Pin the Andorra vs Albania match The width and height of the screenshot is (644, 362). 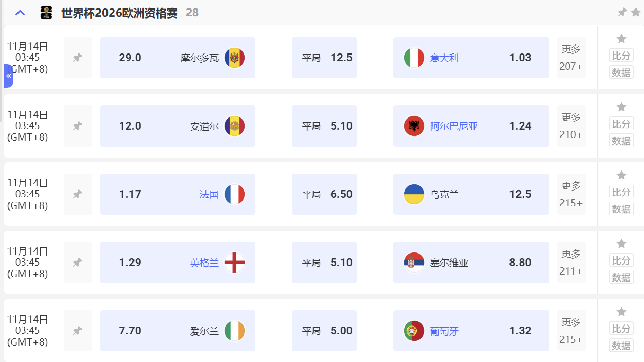[77, 126]
